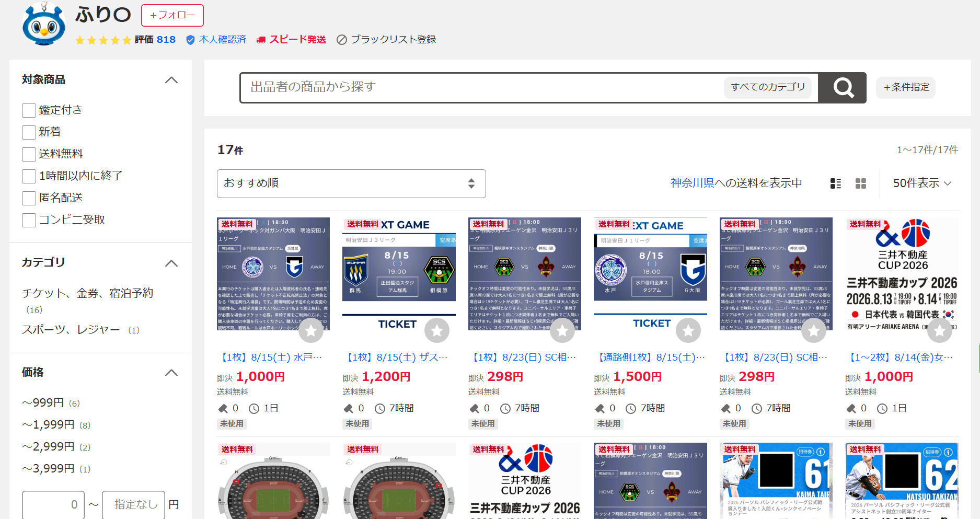Collapse the 対象商品 filter section
This screenshot has height=519, width=980.
pyautogui.click(x=171, y=80)
